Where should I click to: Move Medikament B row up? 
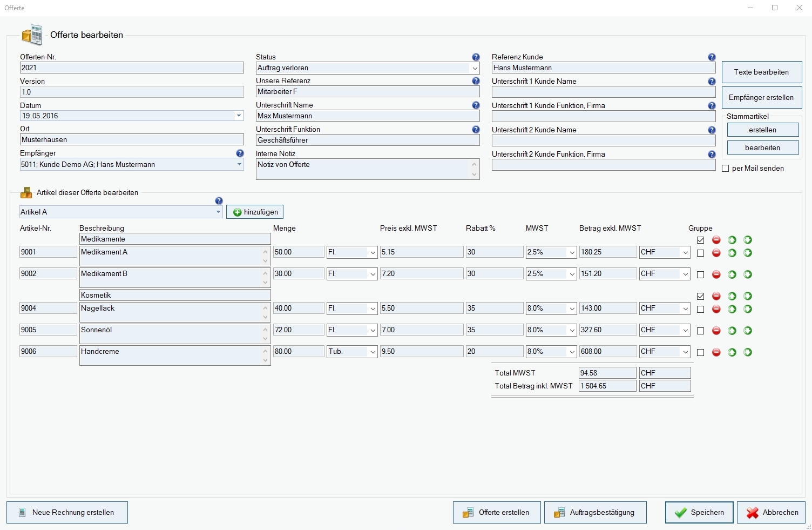(732, 274)
